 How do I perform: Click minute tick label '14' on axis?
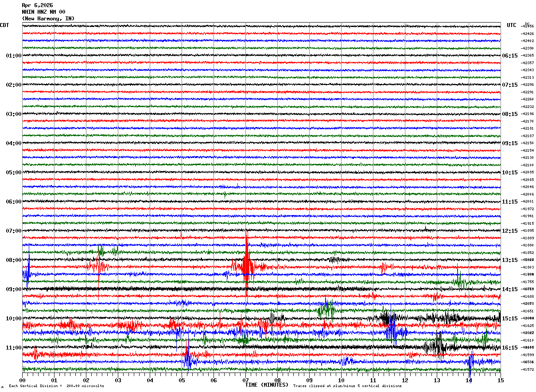469,380
